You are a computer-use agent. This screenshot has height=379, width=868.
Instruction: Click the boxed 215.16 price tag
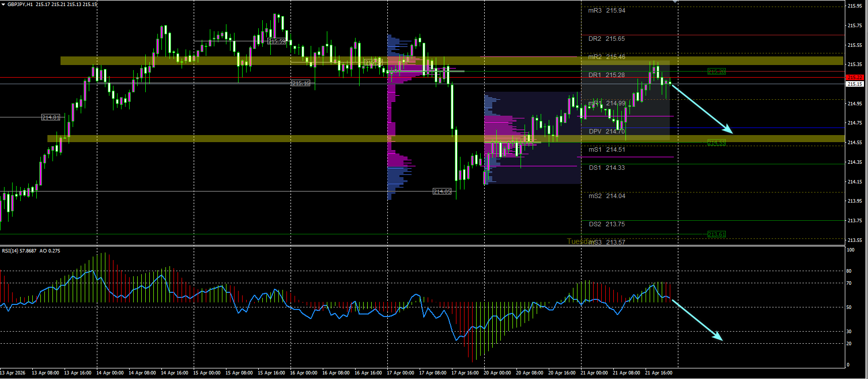point(301,83)
